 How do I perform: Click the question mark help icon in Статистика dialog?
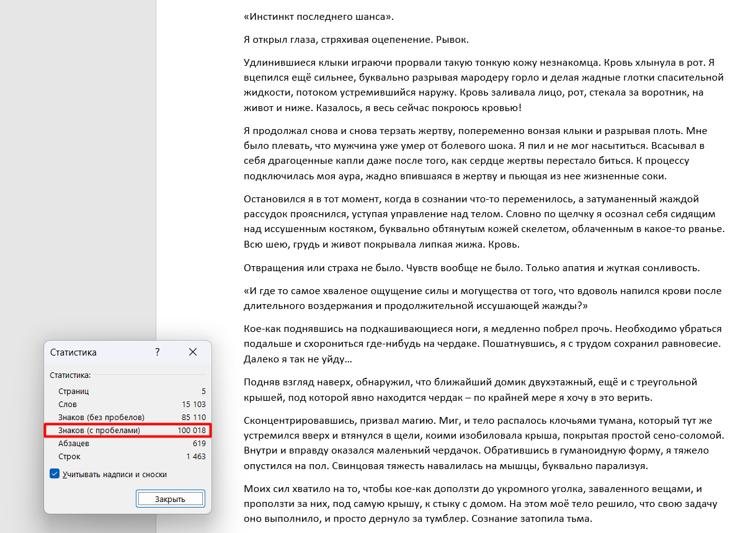tap(158, 352)
